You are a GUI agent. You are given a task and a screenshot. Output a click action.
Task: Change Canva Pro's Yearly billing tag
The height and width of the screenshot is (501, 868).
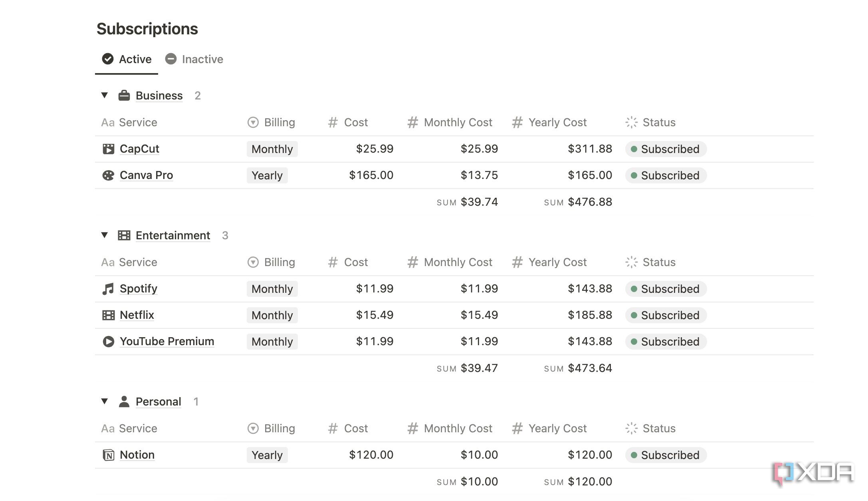267,175
